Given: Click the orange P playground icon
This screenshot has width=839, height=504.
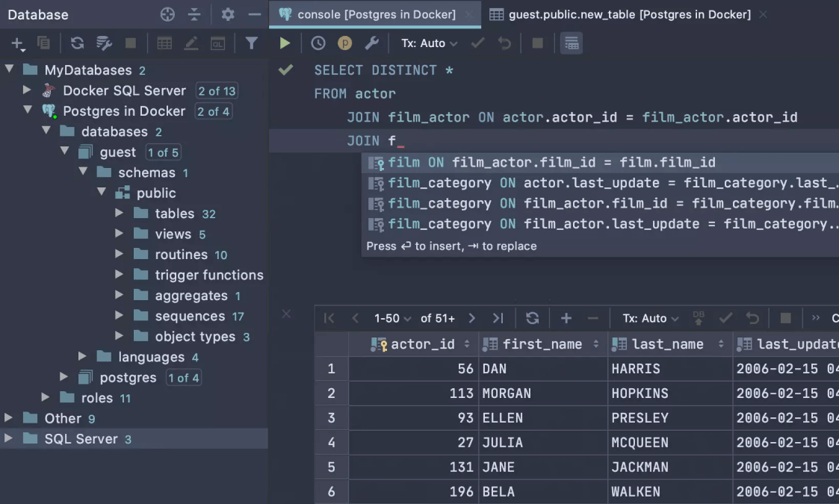Looking at the screenshot, I should pyautogui.click(x=344, y=43).
